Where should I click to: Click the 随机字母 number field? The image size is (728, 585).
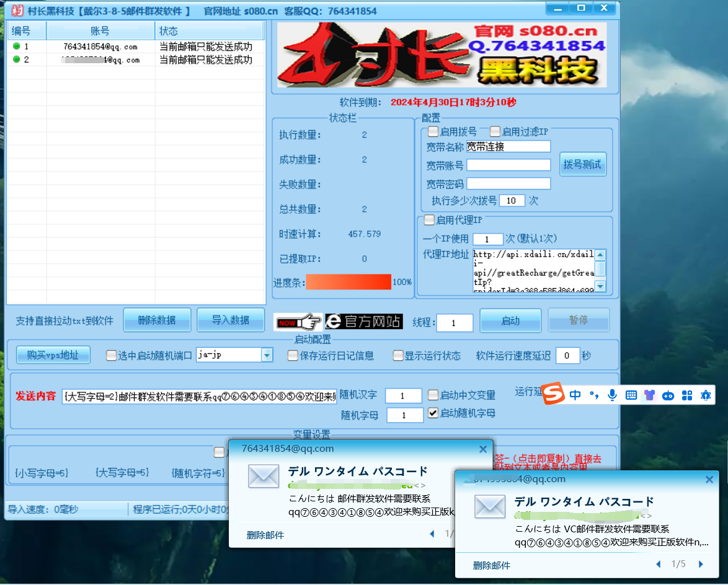tap(405, 415)
